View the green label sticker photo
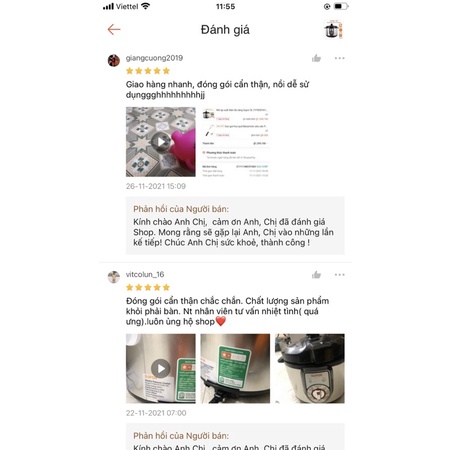The height and width of the screenshot is (450, 450). point(235,368)
